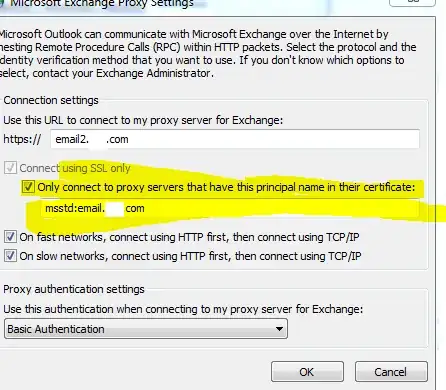Click the Proxy authentication settings group heading

click(74, 289)
